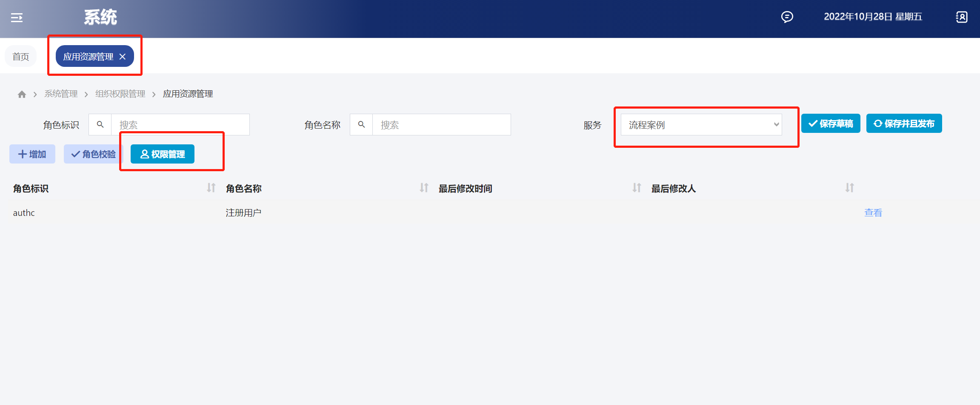Click the 保存并且发布 button

tap(904, 124)
